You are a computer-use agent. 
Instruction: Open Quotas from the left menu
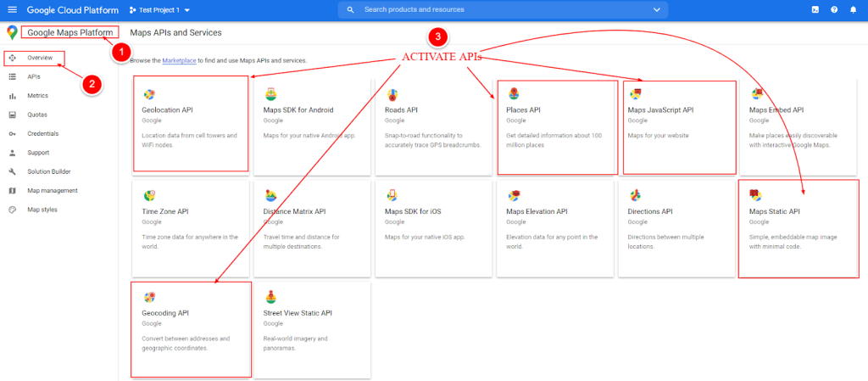(37, 115)
